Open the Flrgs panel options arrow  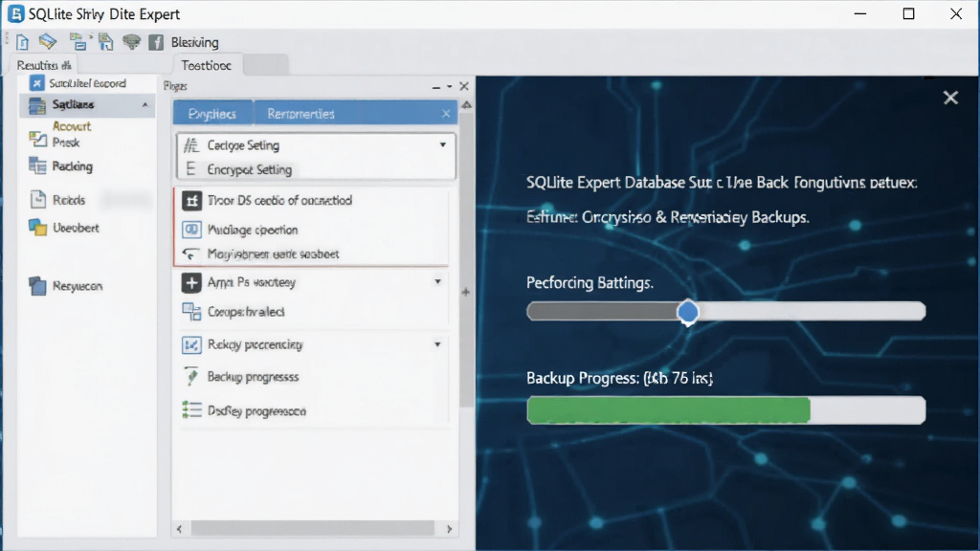tap(450, 87)
